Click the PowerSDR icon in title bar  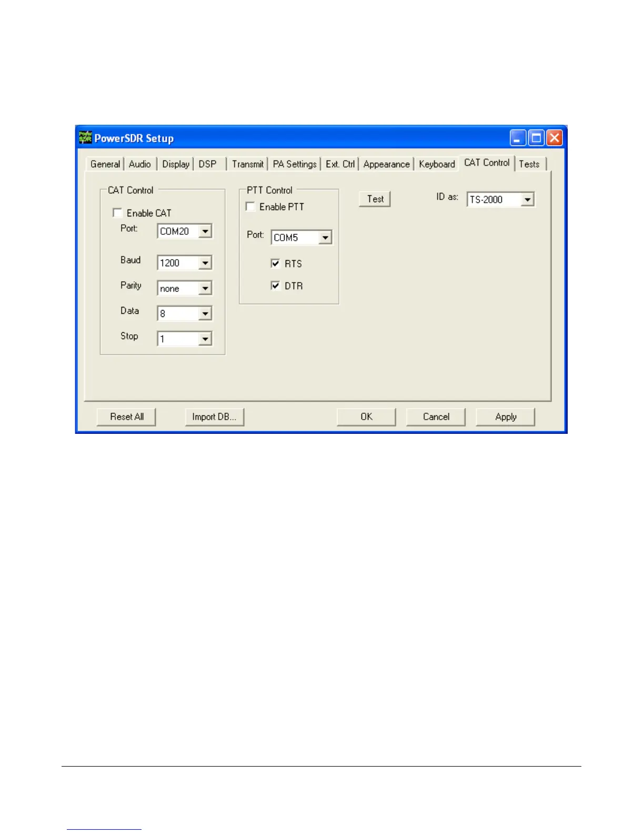[85, 138]
